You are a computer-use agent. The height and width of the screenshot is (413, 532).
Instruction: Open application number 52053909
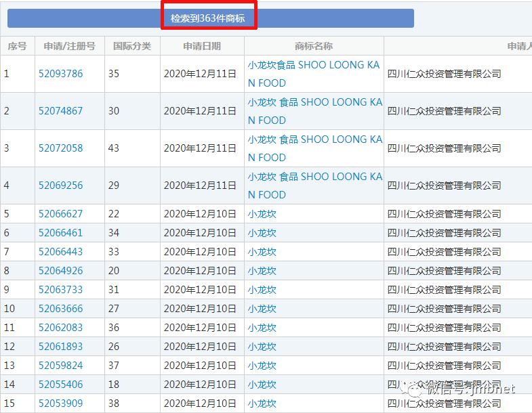(x=60, y=404)
